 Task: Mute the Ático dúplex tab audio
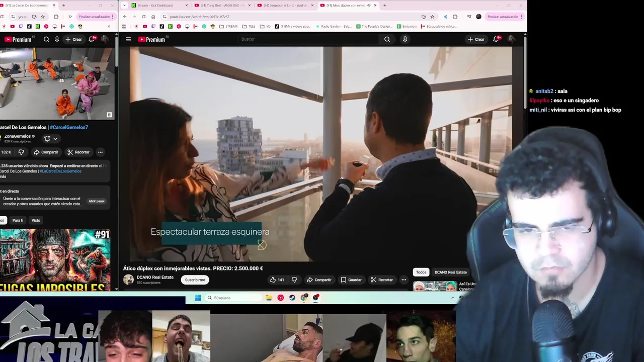tap(369, 5)
